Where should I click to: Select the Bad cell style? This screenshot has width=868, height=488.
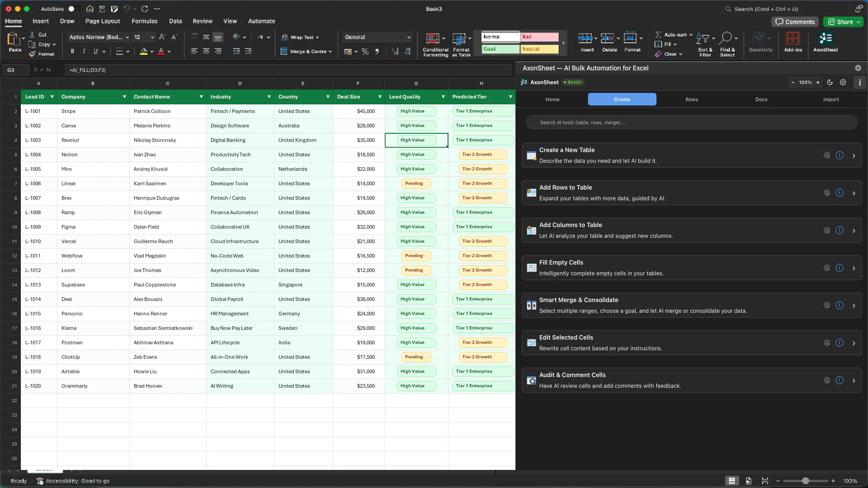click(540, 37)
